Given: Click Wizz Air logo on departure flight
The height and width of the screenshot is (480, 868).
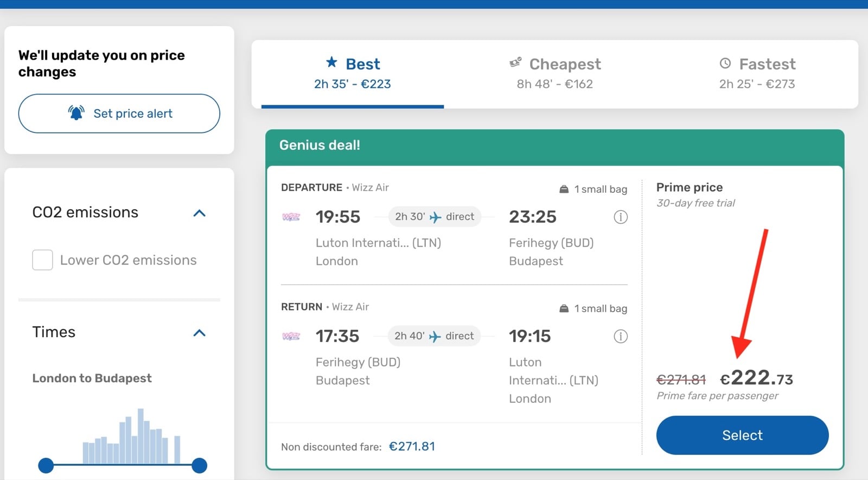Looking at the screenshot, I should 291,217.
